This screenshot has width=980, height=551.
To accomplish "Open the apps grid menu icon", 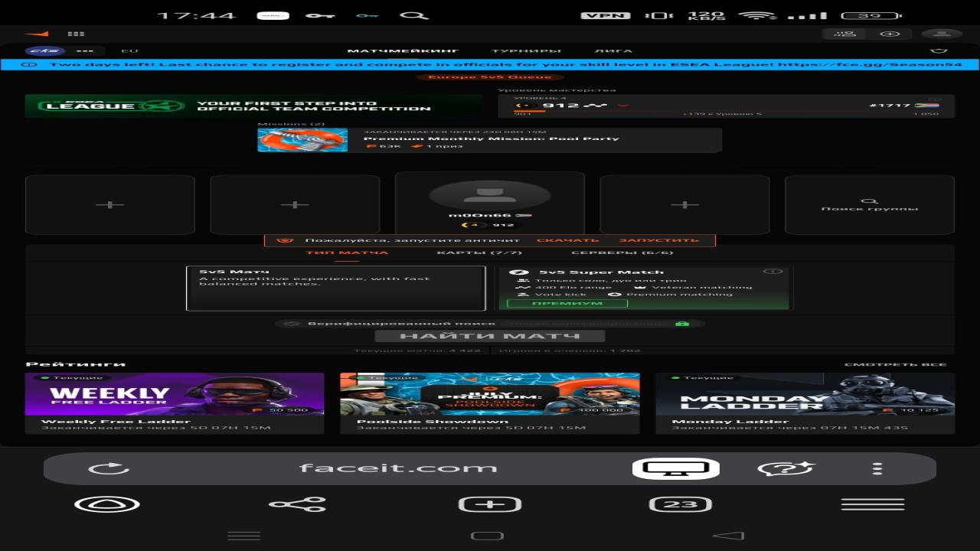I will point(76,34).
